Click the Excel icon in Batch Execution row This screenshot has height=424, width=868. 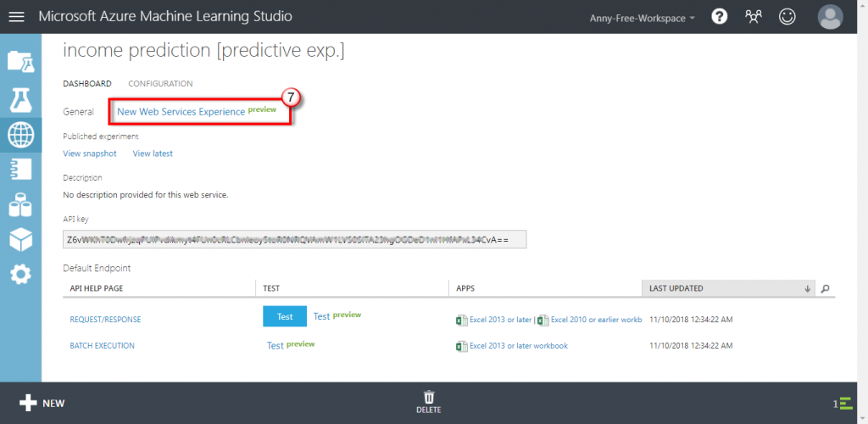[461, 346]
